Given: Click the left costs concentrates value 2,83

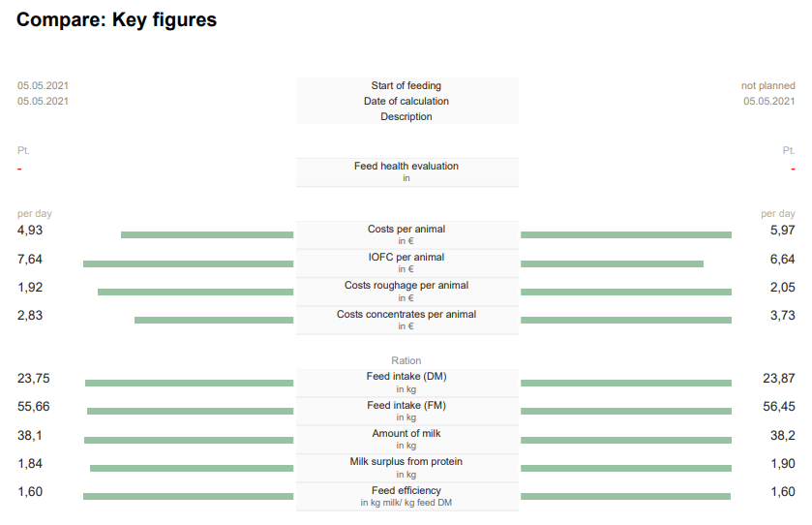Looking at the screenshot, I should point(30,315).
